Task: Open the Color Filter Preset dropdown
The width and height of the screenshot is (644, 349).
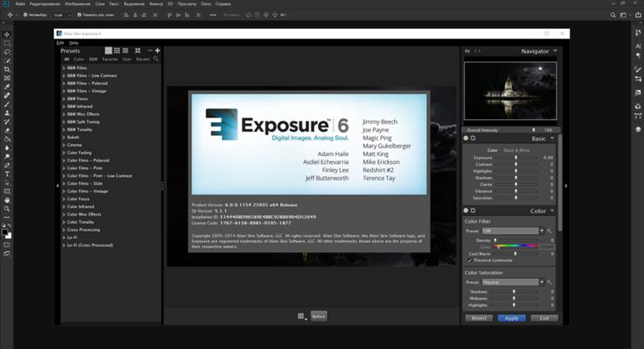Action: pyautogui.click(x=542, y=231)
